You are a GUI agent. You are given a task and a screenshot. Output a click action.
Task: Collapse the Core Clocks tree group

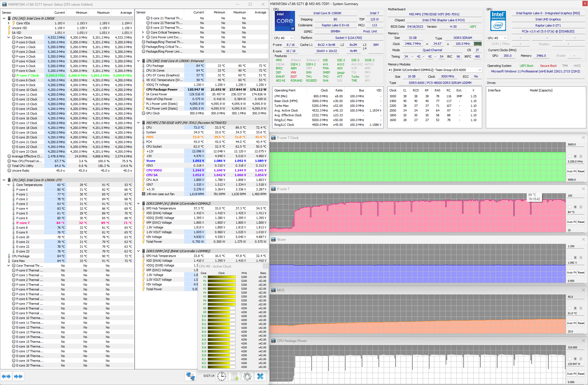tap(9, 37)
